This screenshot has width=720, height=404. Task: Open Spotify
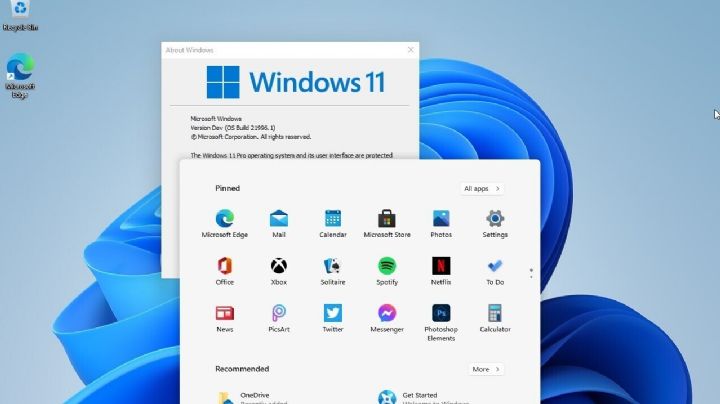point(387,271)
